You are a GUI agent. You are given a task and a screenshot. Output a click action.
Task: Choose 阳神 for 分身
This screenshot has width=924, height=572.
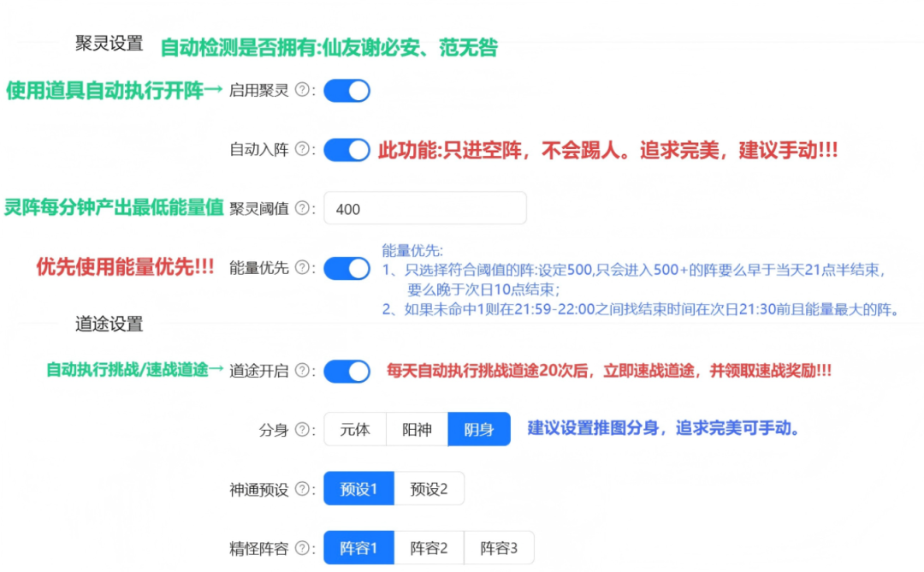coord(417,430)
